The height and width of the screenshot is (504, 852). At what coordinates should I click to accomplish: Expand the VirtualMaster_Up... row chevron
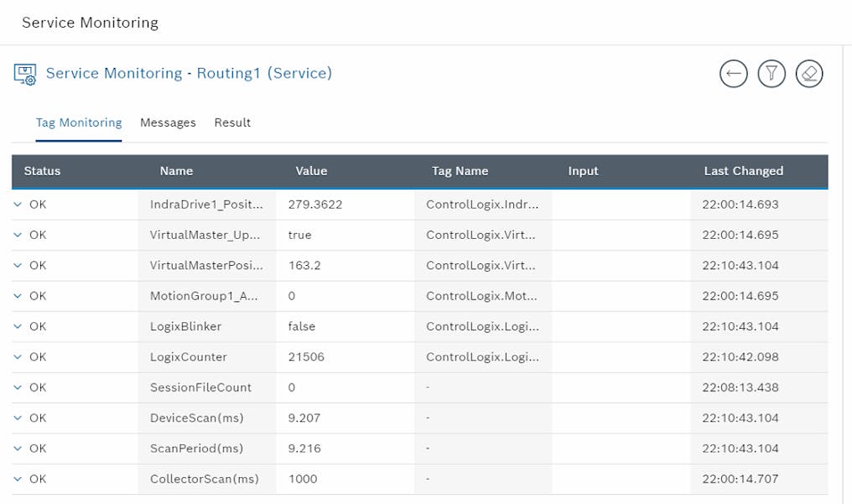[18, 235]
